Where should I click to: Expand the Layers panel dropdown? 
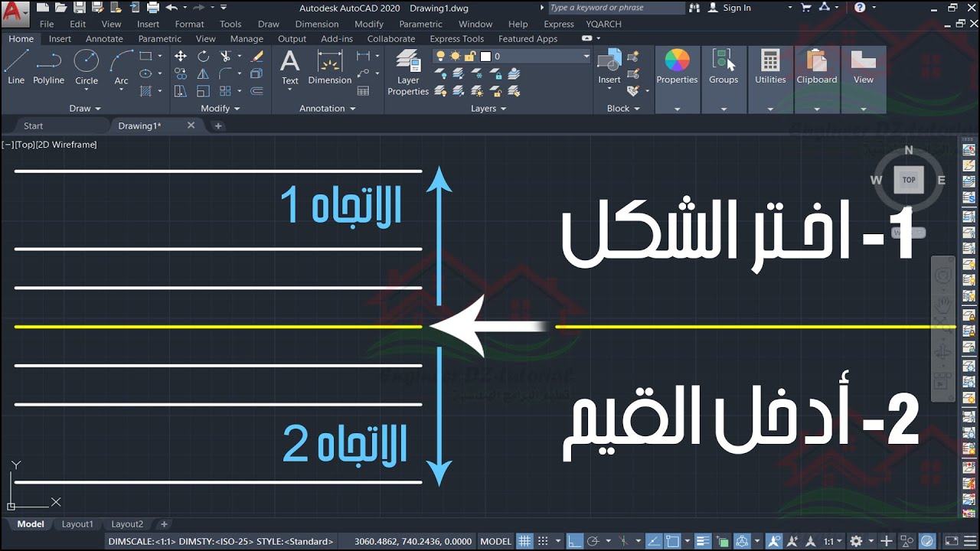(x=488, y=109)
